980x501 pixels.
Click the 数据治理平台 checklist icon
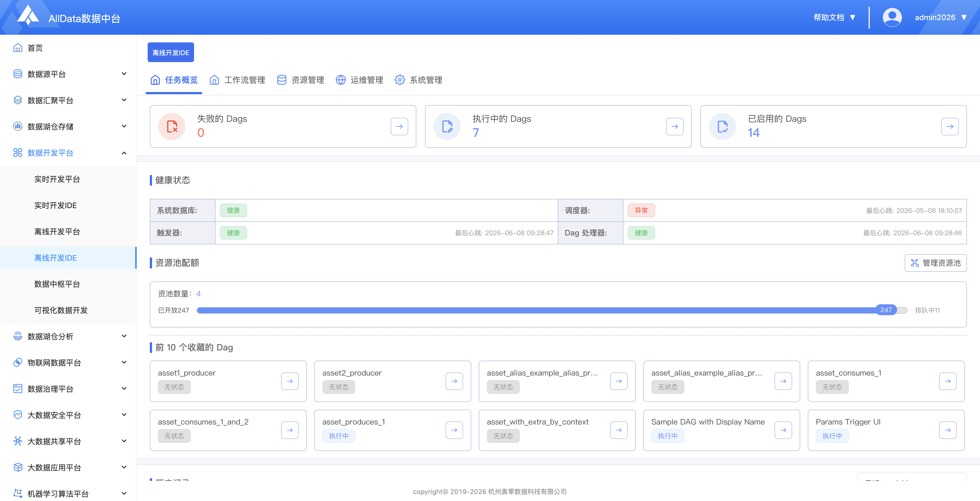(x=17, y=389)
